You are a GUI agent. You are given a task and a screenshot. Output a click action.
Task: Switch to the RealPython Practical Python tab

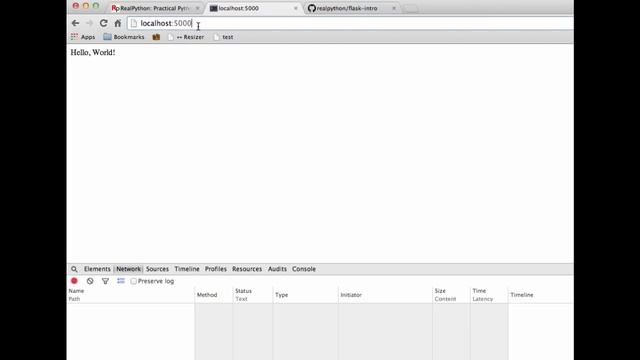[x=154, y=8]
